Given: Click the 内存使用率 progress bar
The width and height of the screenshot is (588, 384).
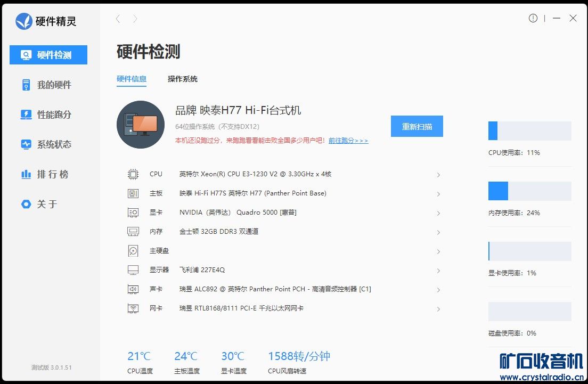Looking at the screenshot, I should coord(529,191).
